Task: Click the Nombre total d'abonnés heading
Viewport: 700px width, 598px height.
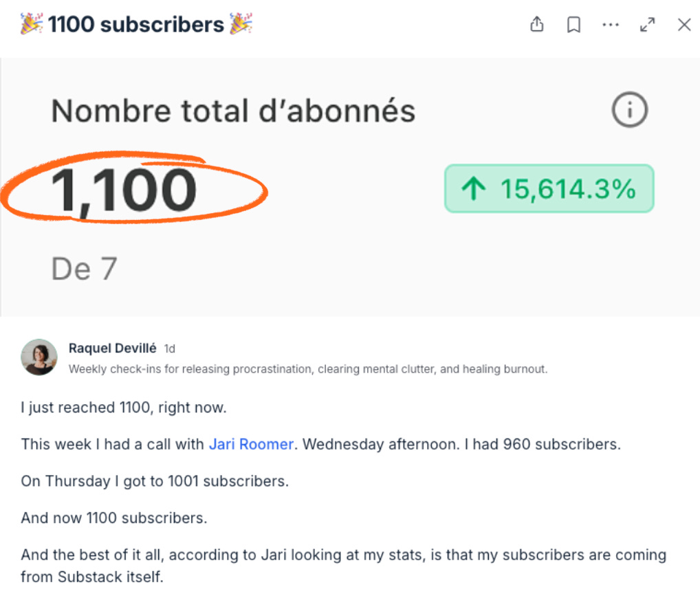Action: 233,111
